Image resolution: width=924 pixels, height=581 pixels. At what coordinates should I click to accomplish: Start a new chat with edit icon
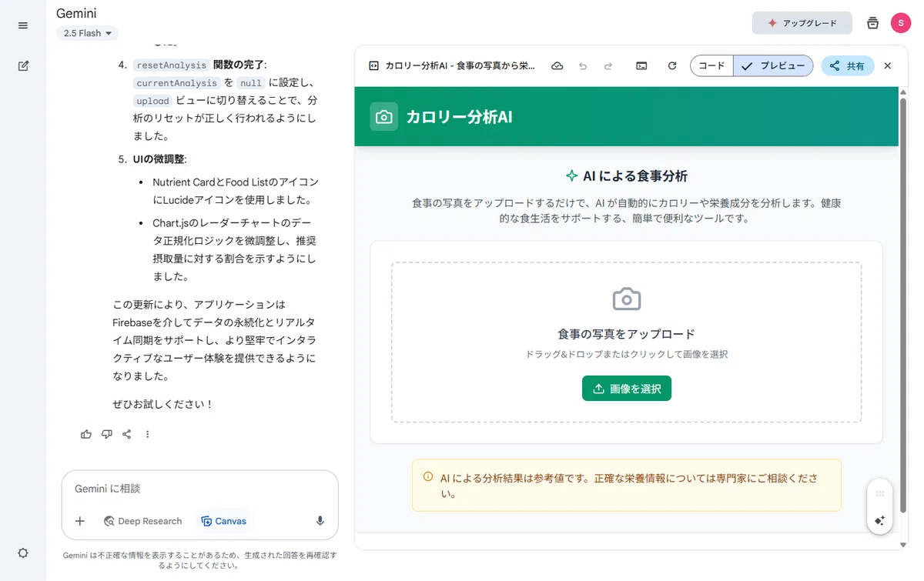23,66
